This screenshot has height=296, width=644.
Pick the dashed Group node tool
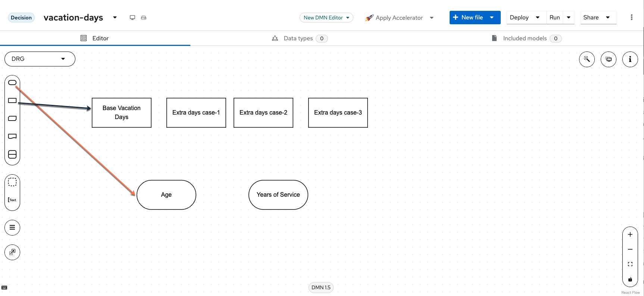click(x=12, y=182)
